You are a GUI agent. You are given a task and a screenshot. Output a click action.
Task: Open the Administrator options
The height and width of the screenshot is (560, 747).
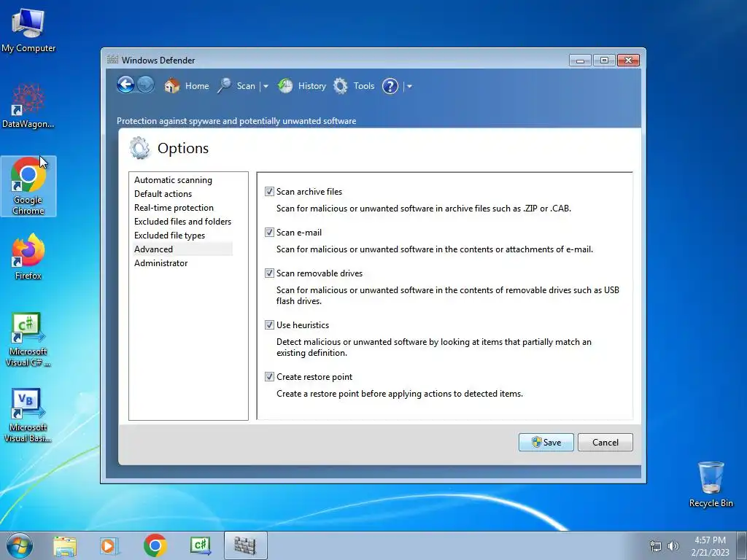(x=161, y=262)
